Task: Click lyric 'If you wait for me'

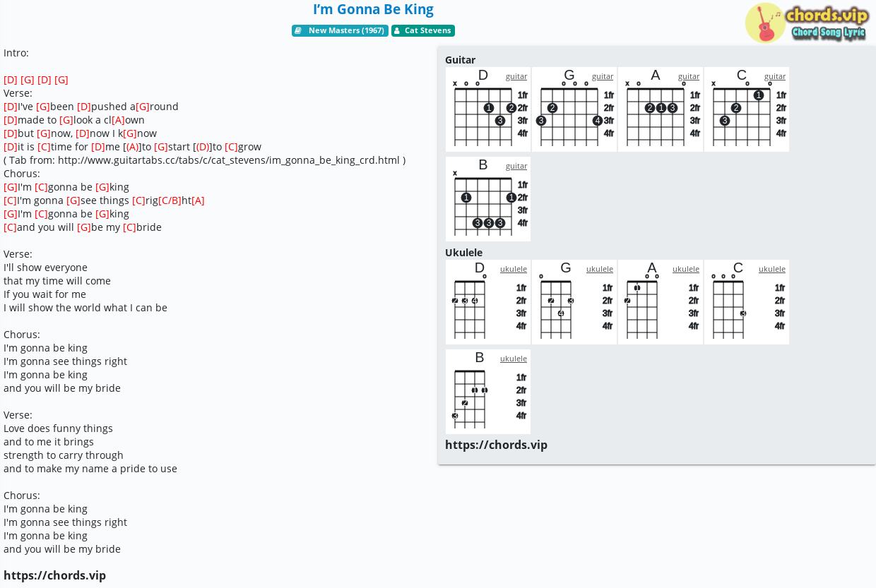Action: pyautogui.click(x=45, y=294)
